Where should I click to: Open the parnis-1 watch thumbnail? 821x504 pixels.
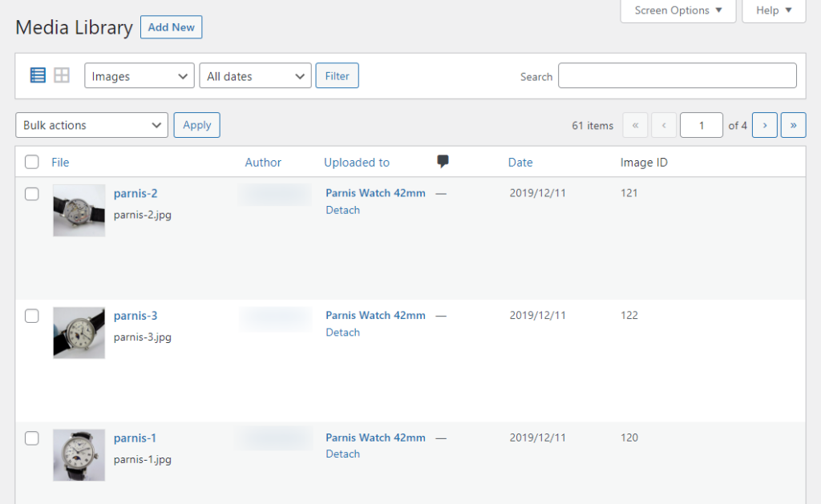point(79,454)
